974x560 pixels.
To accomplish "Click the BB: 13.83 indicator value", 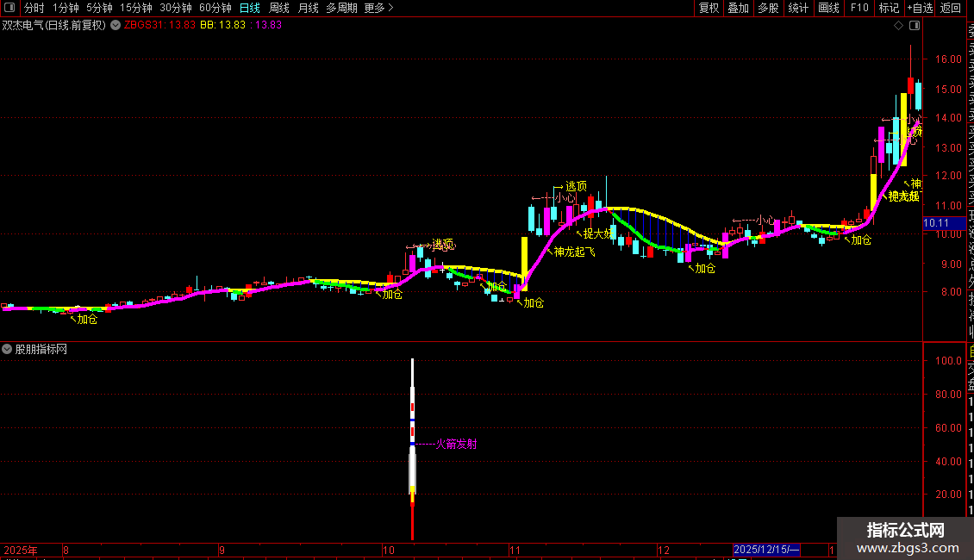I will click(x=223, y=25).
